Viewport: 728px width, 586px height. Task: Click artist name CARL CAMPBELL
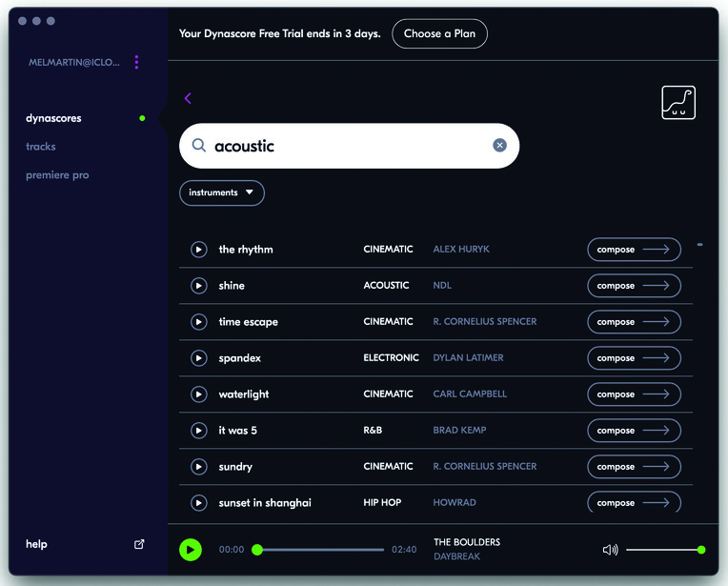pos(470,394)
